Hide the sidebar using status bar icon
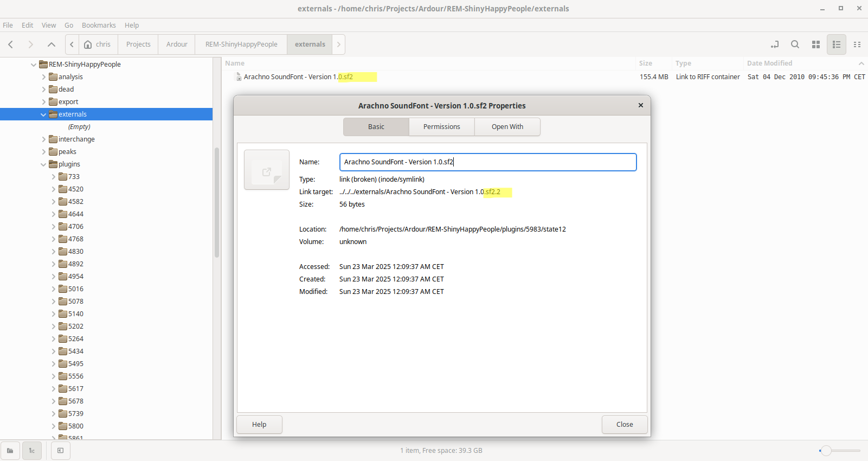The width and height of the screenshot is (868, 461). pyautogui.click(x=60, y=450)
